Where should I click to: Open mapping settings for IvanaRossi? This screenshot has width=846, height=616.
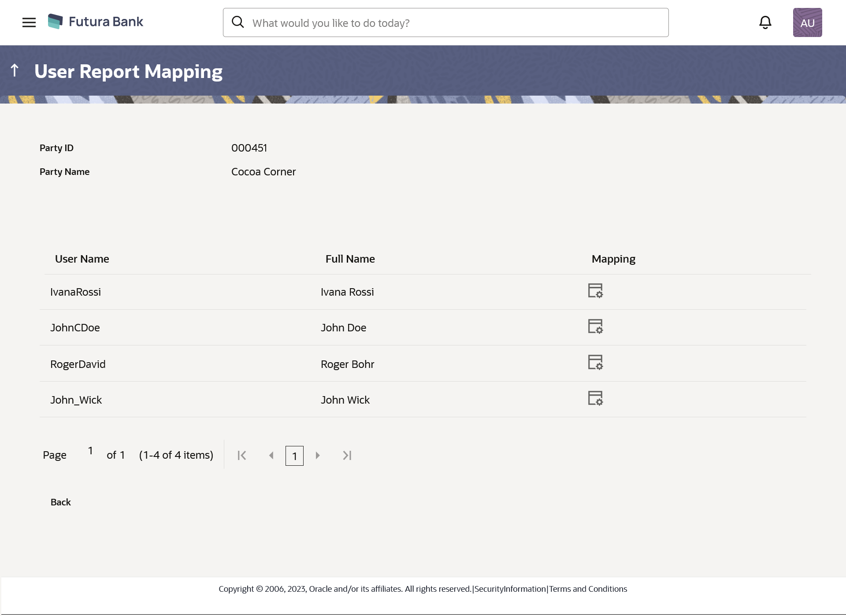(x=595, y=291)
